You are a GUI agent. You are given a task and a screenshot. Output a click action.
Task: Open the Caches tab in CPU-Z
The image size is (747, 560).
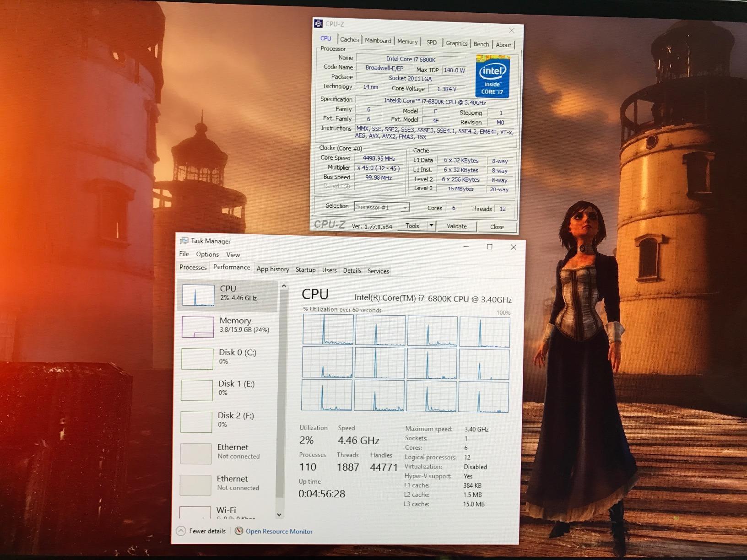coord(349,40)
